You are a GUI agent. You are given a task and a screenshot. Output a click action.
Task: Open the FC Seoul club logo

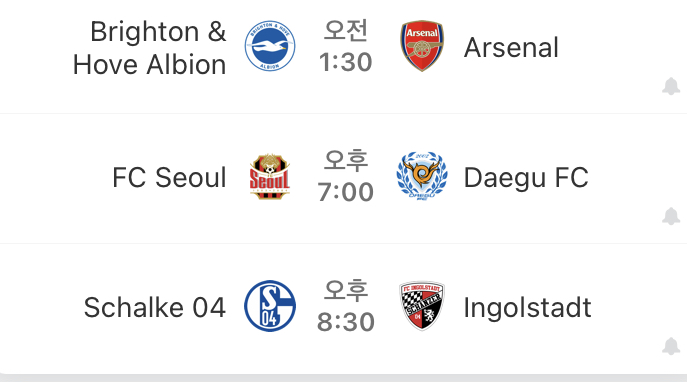(270, 177)
